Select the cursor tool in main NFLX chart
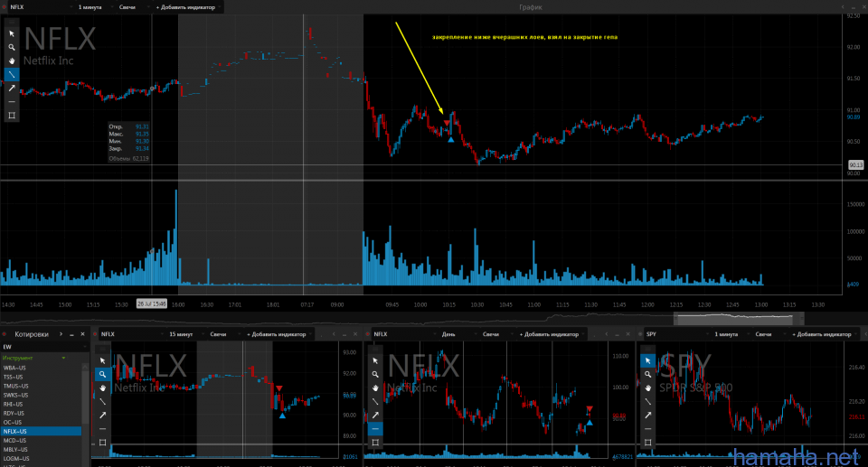The height and width of the screenshot is (467, 868). pos(12,33)
